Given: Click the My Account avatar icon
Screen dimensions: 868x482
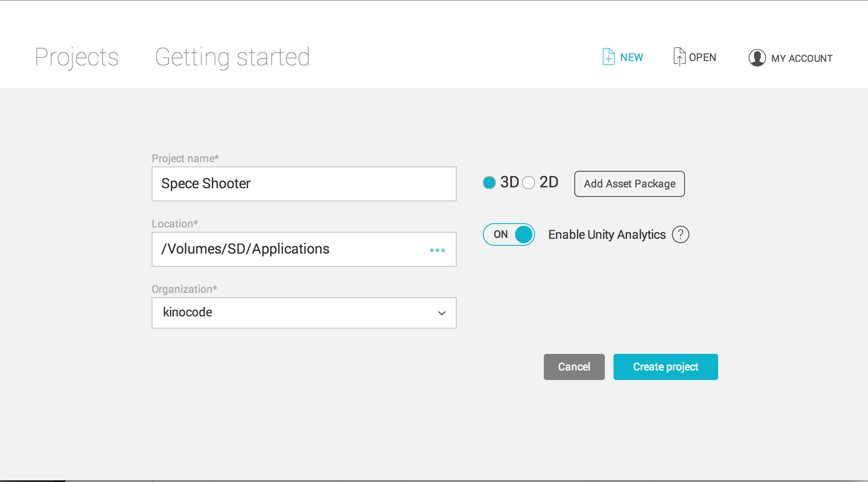Looking at the screenshot, I should pyautogui.click(x=757, y=58).
